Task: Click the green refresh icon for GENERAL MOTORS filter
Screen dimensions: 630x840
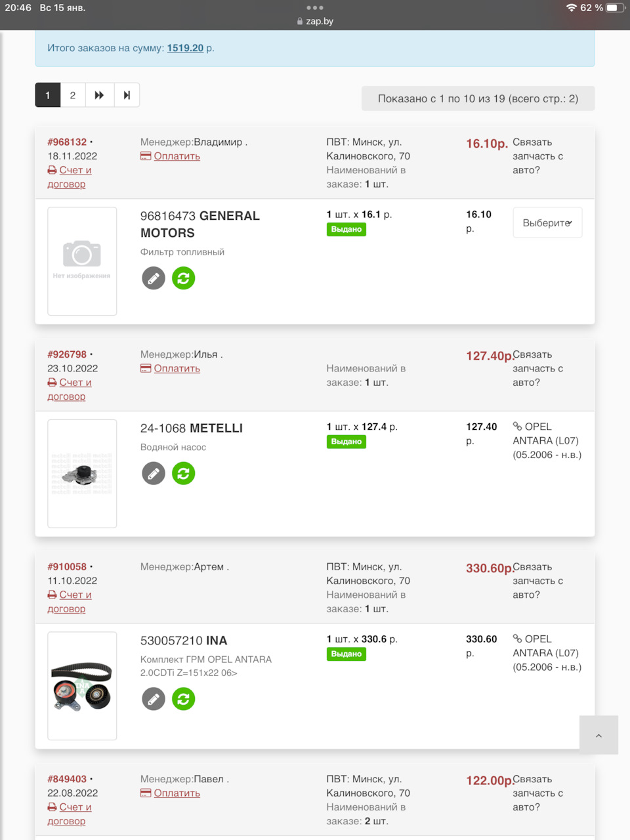Action: (x=184, y=278)
